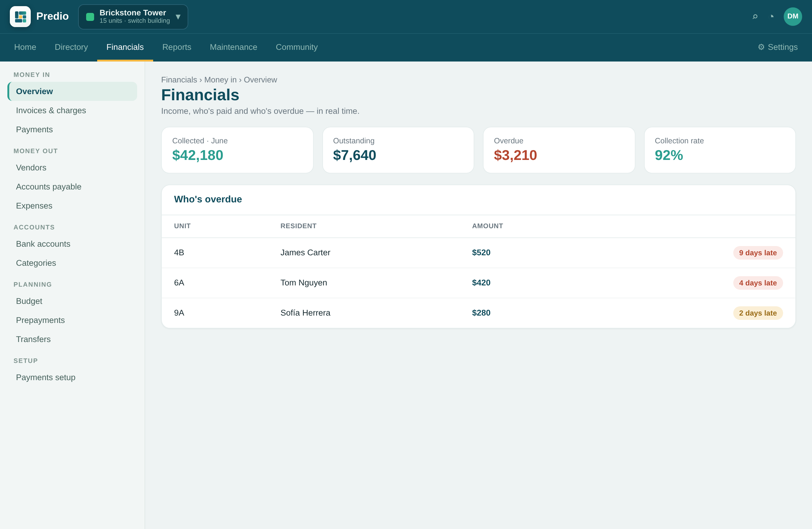Go to Payments in sidebar
The height and width of the screenshot is (529, 812).
[72, 129]
